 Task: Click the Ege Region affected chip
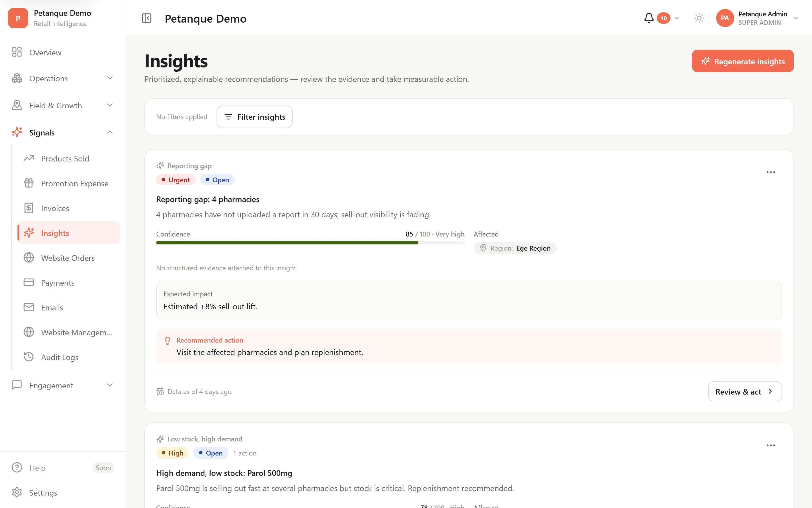515,248
